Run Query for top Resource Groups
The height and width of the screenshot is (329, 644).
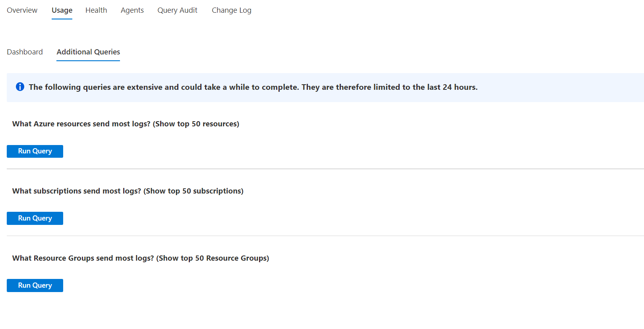click(x=35, y=285)
